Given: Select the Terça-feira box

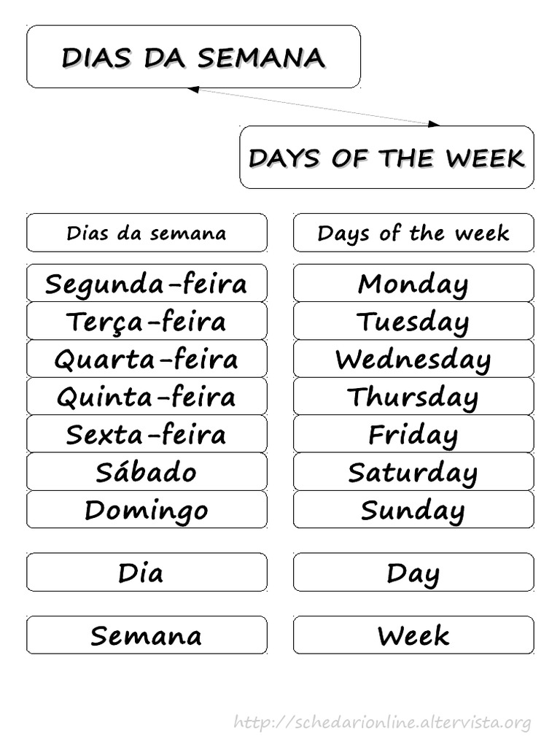Looking at the screenshot, I should pyautogui.click(x=147, y=321).
